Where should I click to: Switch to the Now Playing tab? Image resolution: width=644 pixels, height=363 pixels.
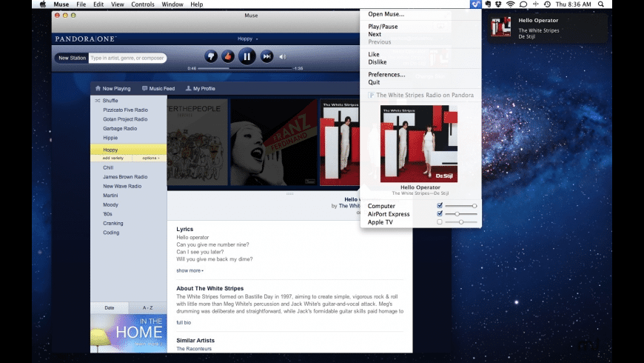113,88
